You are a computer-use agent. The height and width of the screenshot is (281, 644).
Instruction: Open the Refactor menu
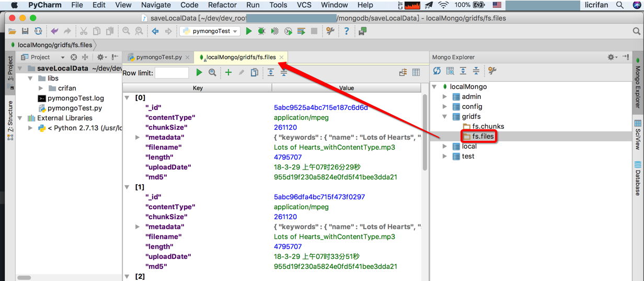tap(222, 5)
